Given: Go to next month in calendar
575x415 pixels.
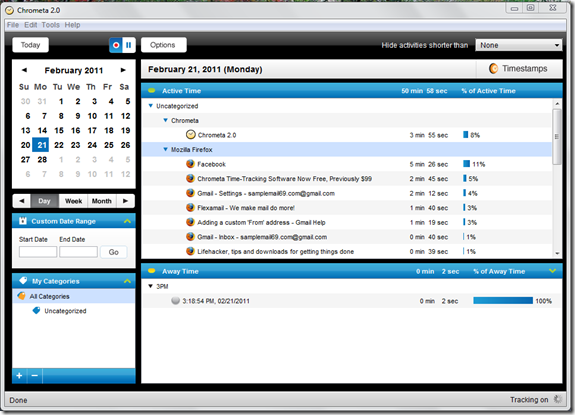Looking at the screenshot, I should coord(123,70).
